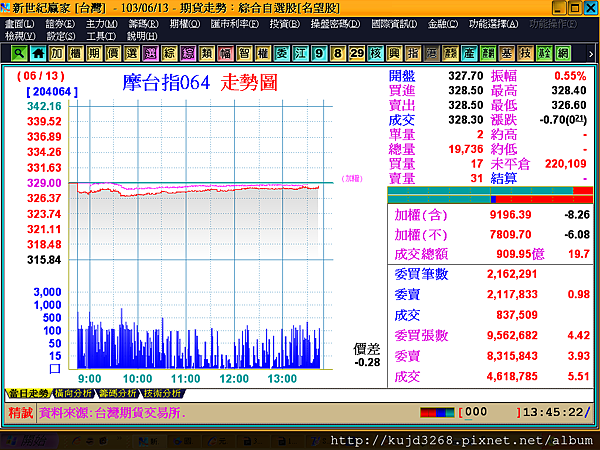This screenshot has height=450, width=600.
Task: Click the 價 toolbar icon
Action: coord(113,54)
